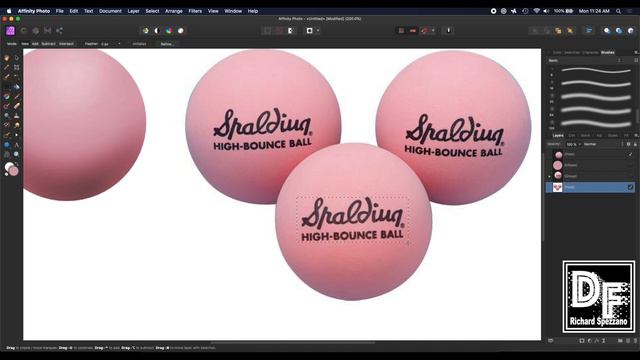This screenshot has height=360, width=640.
Task: Open the Snapping options dropdown arrow
Action: [x=433, y=31]
